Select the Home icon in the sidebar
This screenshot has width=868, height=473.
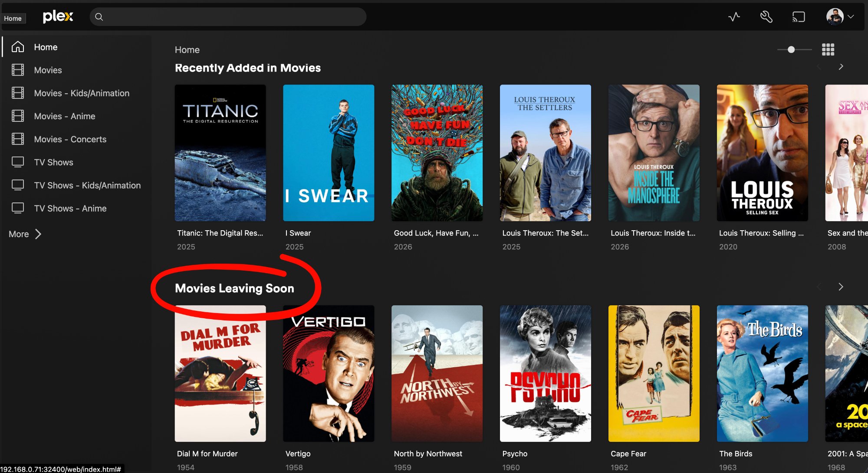point(18,46)
